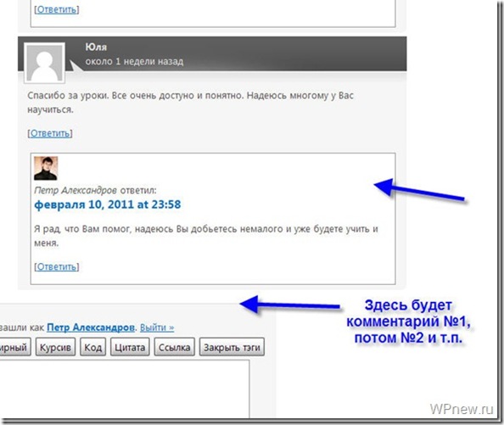This screenshot has height=425, width=504.
Task: Click Петр Александров's photo avatar in reply
Action: pos(46,168)
